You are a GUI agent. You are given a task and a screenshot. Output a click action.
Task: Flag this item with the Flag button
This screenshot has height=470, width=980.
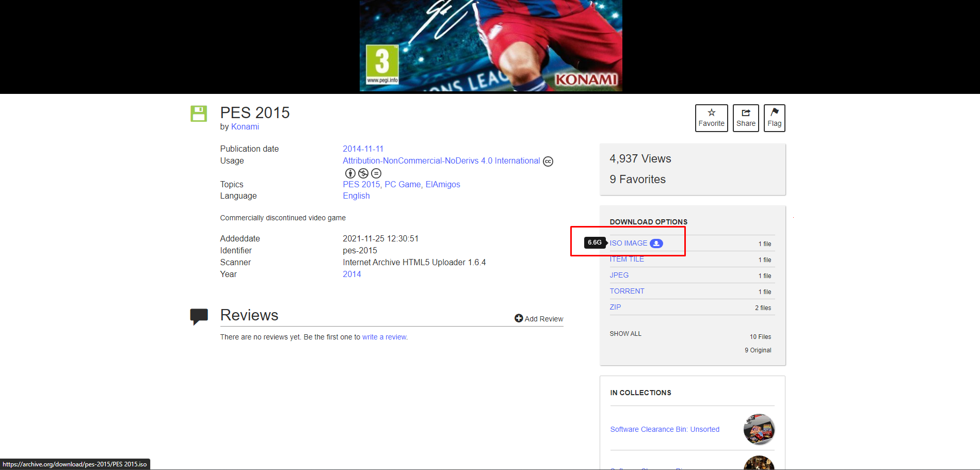[774, 118]
